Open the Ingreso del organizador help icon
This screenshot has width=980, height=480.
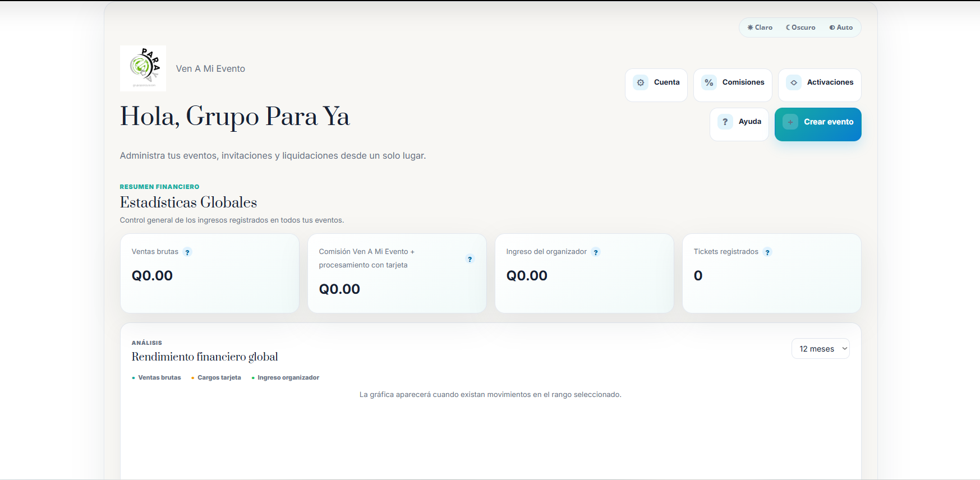tap(596, 252)
